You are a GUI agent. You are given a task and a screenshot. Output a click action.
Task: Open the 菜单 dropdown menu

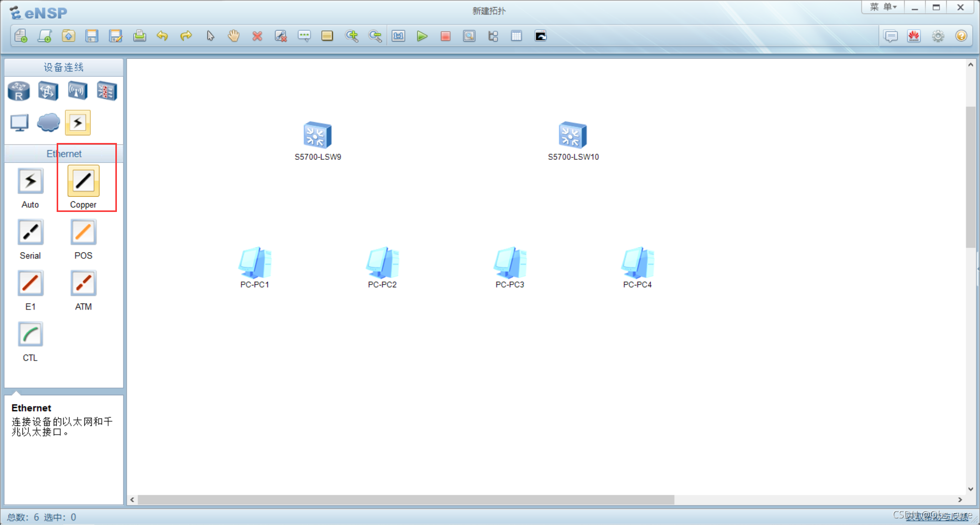(883, 7)
